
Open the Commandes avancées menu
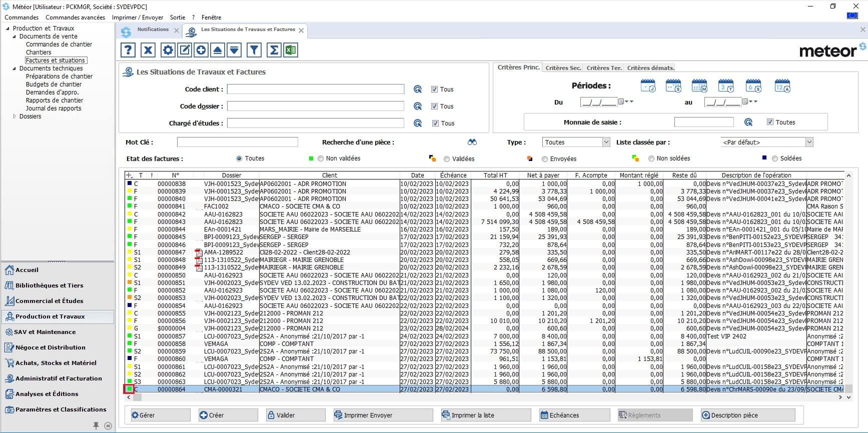click(75, 17)
